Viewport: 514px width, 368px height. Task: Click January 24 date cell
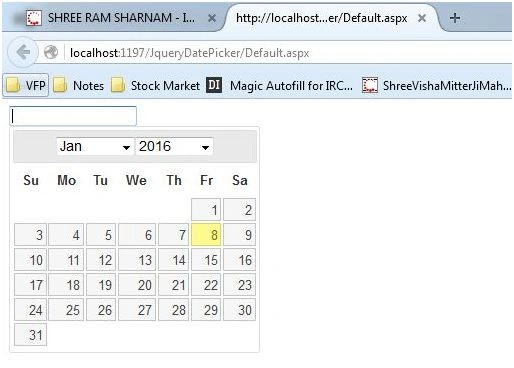pos(30,310)
